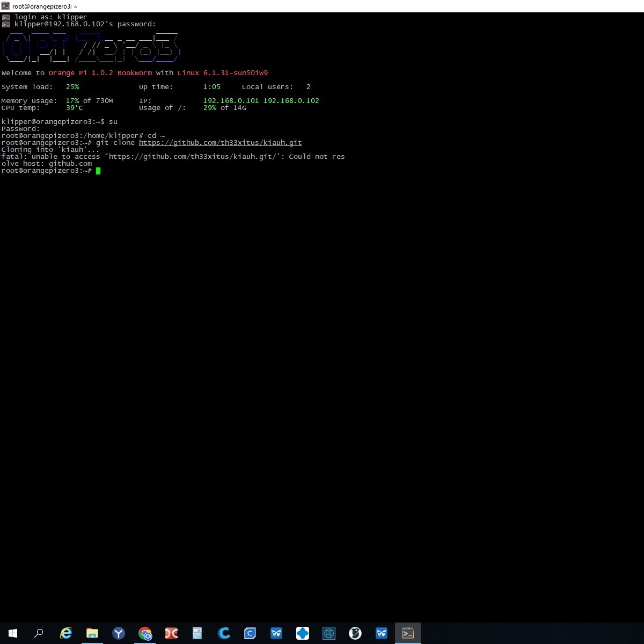Viewport: 644px width, 644px height.
Task: Click the "Password:" prompt line under su
Action: pos(20,129)
